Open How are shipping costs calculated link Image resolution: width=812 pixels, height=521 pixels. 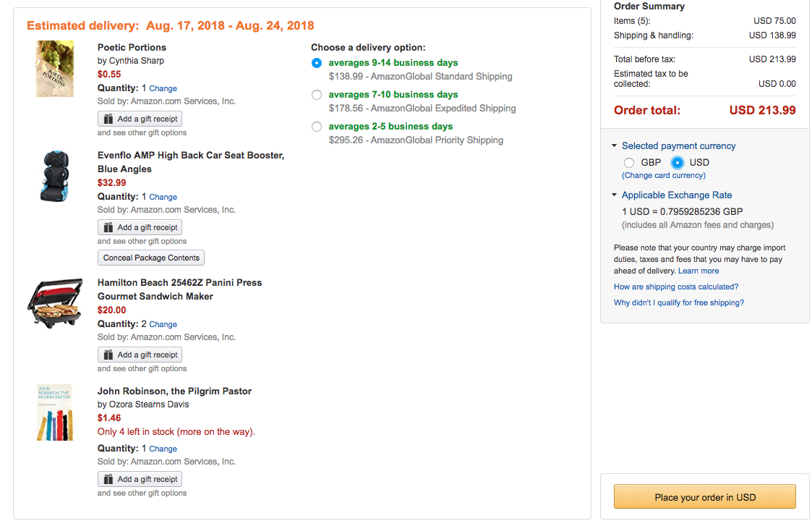pyautogui.click(x=676, y=287)
